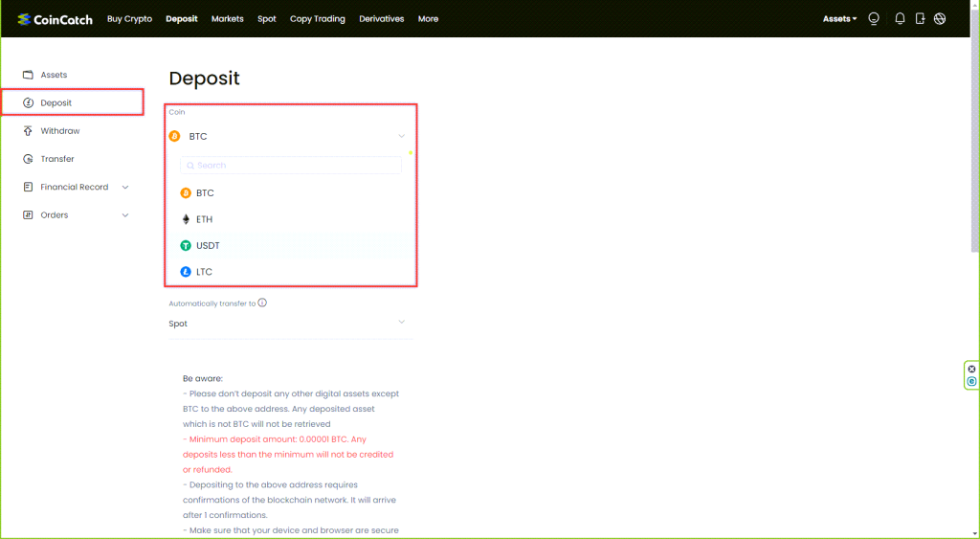
Task: Open the Assets dropdown in header
Action: point(839,19)
